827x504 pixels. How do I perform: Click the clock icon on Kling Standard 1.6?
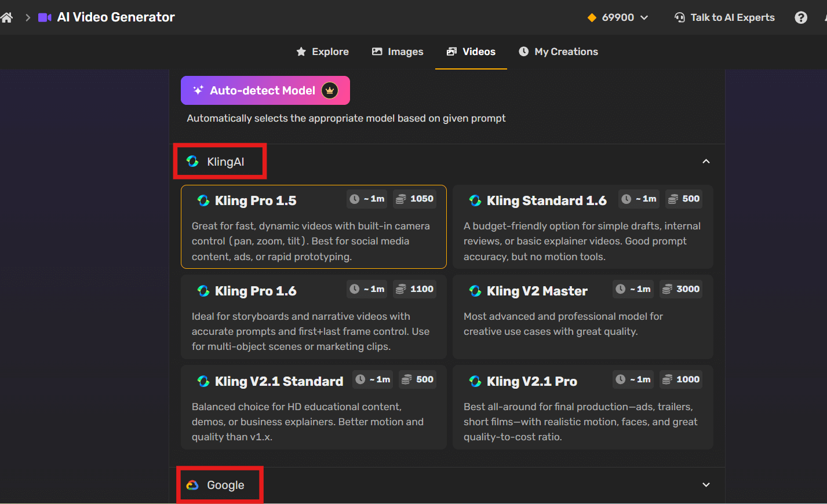626,199
